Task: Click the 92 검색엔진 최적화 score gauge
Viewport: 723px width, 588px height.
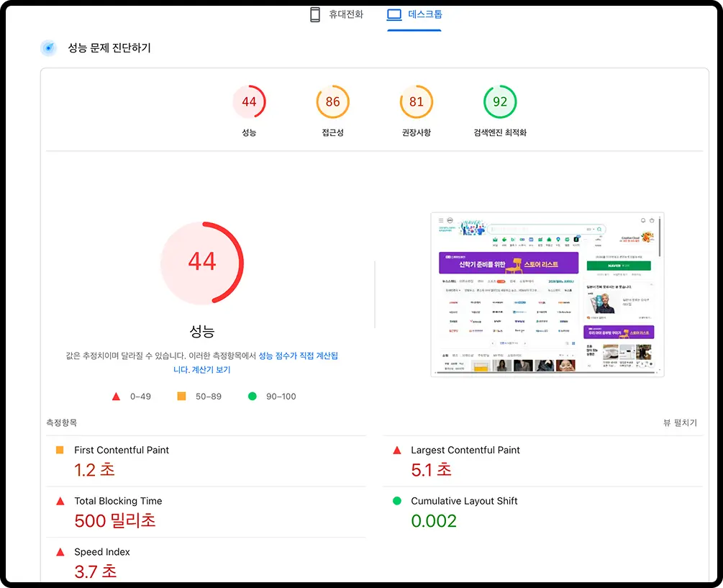Action: coord(500,101)
